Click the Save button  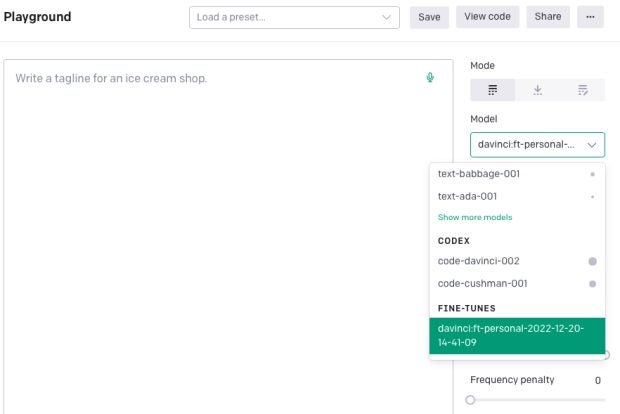429,17
